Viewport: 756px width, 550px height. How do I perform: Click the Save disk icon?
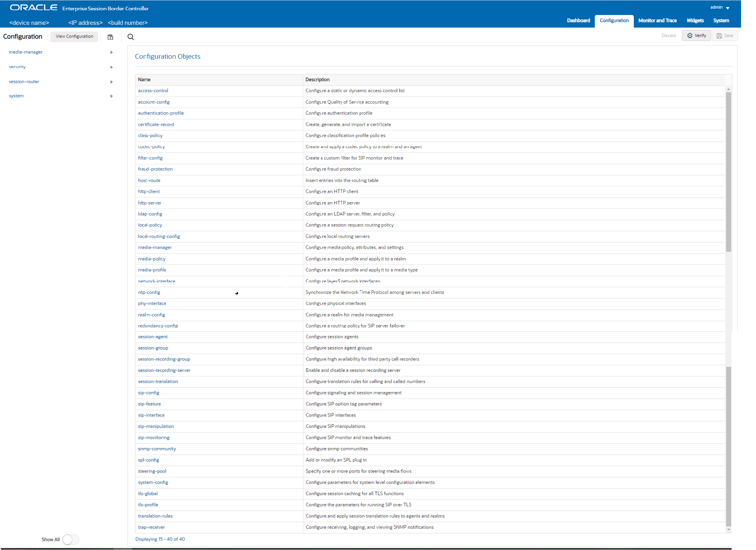coord(719,35)
